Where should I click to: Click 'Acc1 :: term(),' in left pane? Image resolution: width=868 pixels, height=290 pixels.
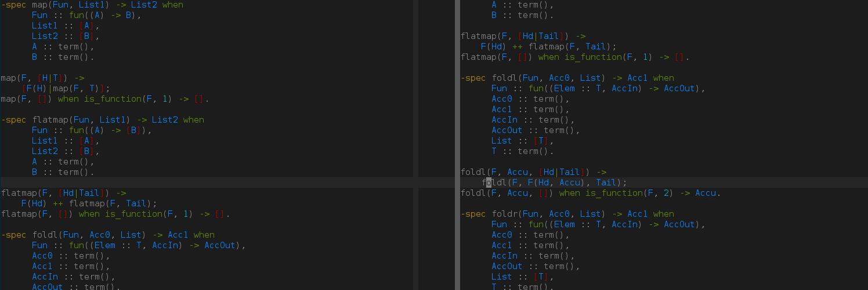tap(71, 266)
